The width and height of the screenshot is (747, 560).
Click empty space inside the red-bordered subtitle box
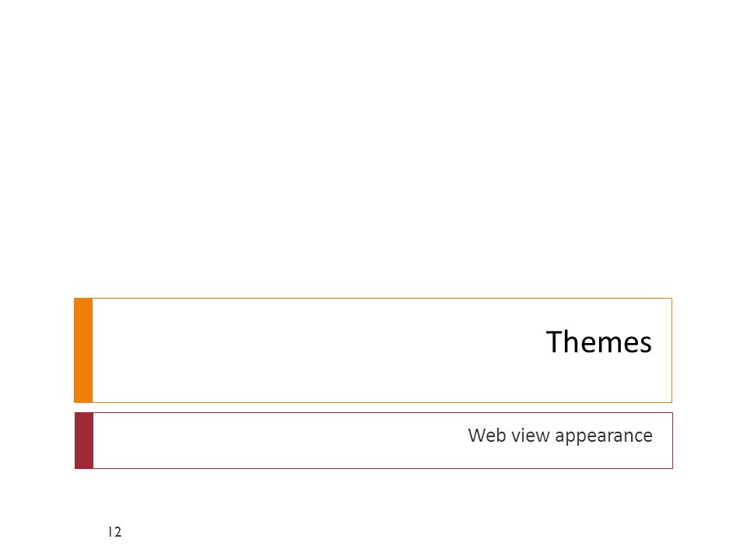point(276,440)
